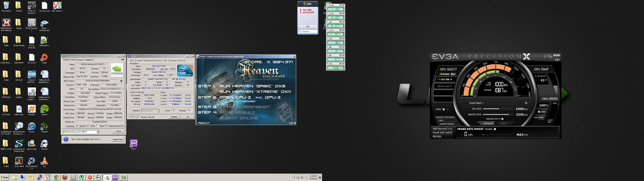Viewport: 644px width, 181px height.
Task: Click the POWER TARGET slider in Precision X
Action: pyautogui.click(x=498, y=103)
